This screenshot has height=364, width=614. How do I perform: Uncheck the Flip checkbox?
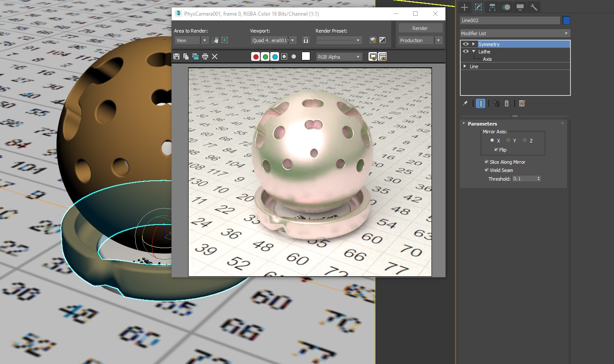click(496, 150)
